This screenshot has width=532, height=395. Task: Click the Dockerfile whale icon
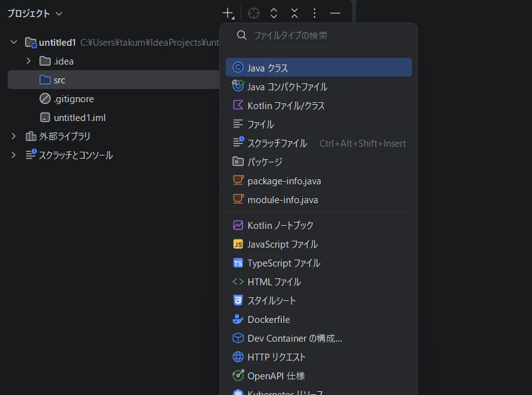pyautogui.click(x=238, y=319)
